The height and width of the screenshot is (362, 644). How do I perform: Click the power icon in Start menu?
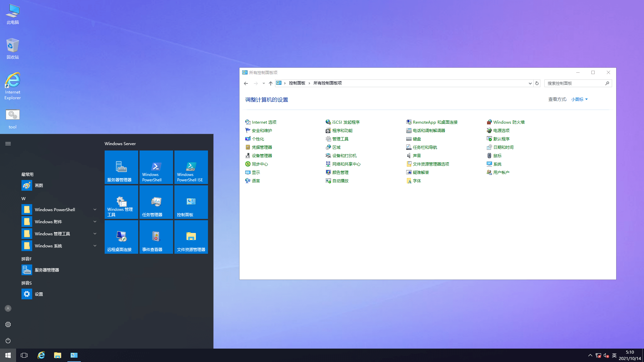point(8,341)
